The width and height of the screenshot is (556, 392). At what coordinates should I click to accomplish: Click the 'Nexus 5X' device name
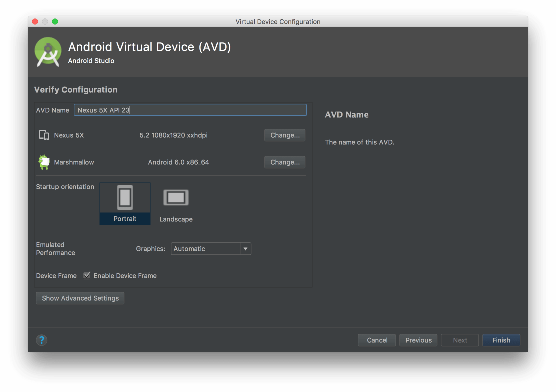[69, 135]
